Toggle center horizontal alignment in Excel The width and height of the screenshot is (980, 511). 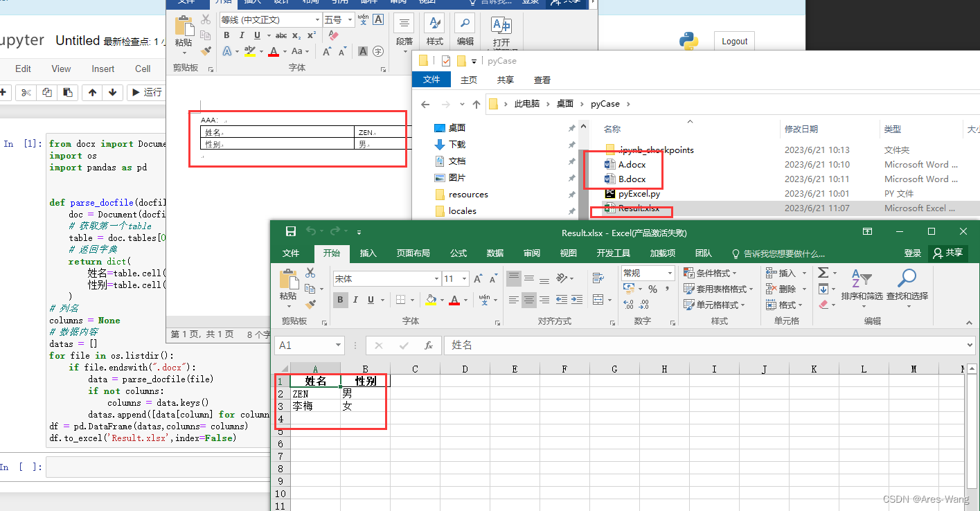[x=529, y=300]
